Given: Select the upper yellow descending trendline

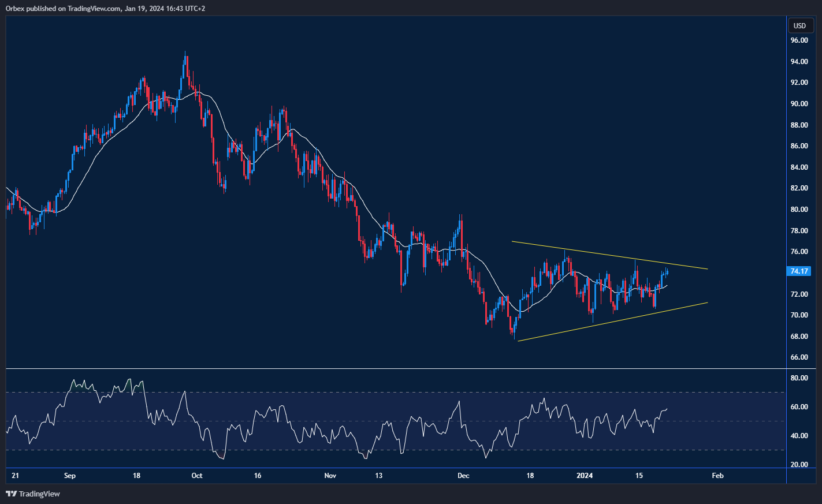Looking at the screenshot, I should 607,256.
